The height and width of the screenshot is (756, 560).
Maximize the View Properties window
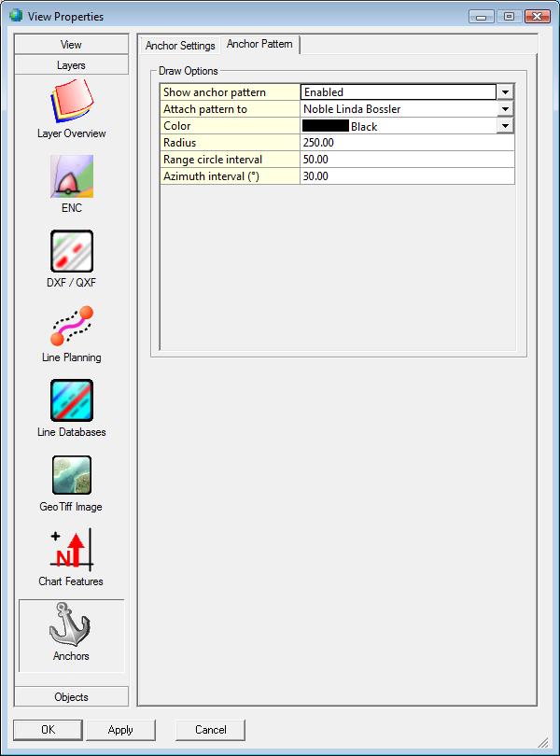509,17
